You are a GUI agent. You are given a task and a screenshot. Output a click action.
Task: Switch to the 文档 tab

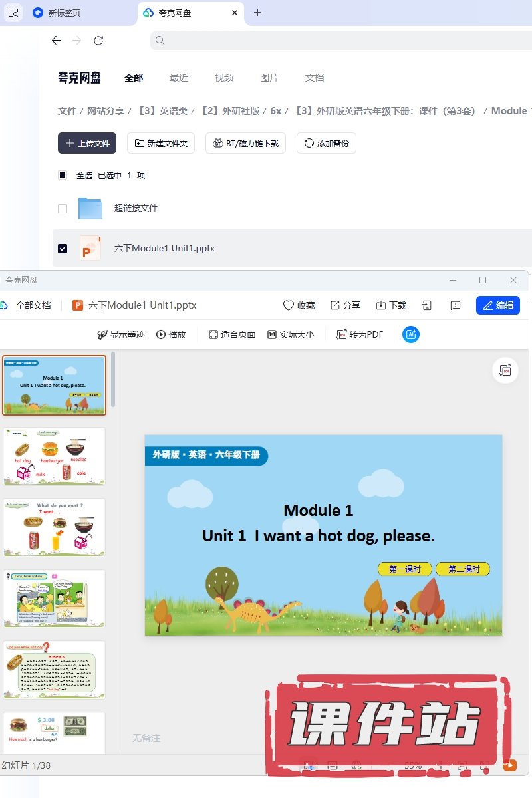click(x=315, y=78)
